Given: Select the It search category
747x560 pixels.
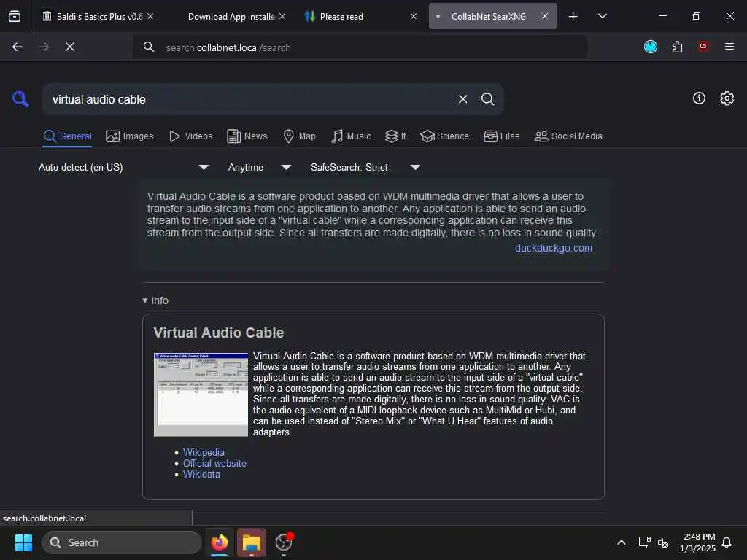Looking at the screenshot, I should (x=395, y=136).
